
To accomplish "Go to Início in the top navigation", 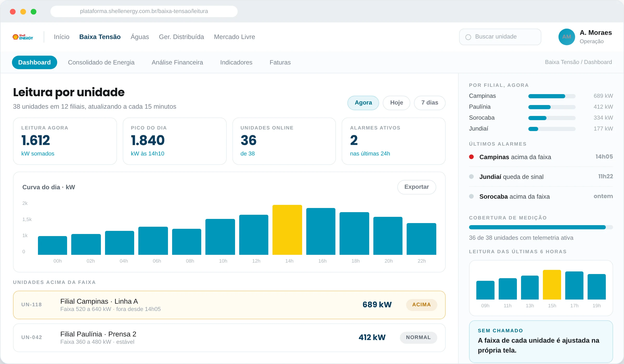I will pos(62,37).
